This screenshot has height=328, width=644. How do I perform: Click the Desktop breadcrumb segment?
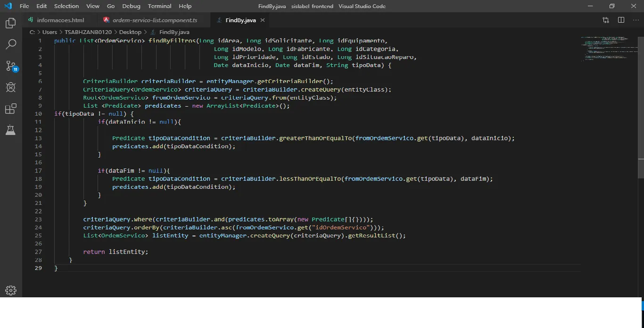tap(130, 32)
